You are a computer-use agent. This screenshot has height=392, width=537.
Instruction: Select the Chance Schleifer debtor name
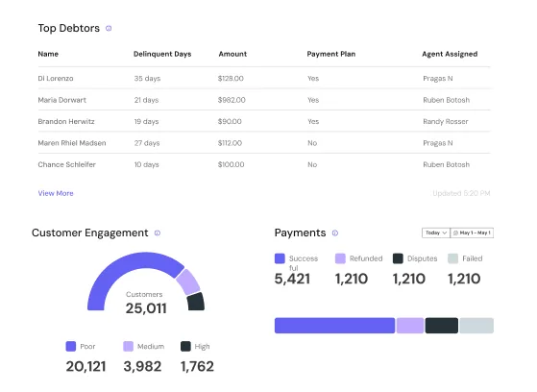coord(67,165)
